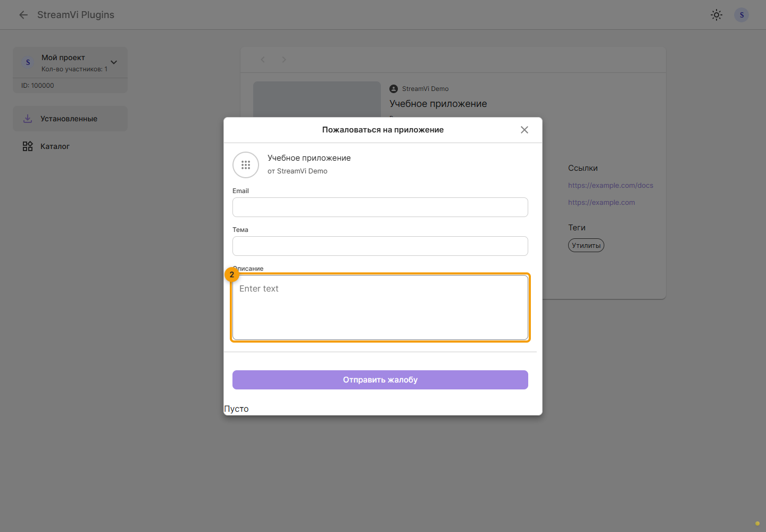Image resolution: width=766 pixels, height=532 pixels.
Task: Click the next arrow in app panel
Action: tap(284, 60)
